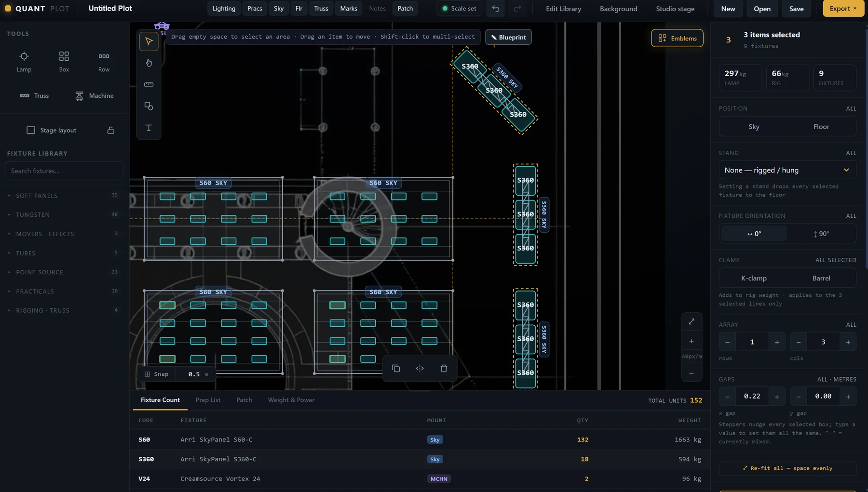Expand the Soft Panels category
The image size is (868, 492).
coord(64,196)
